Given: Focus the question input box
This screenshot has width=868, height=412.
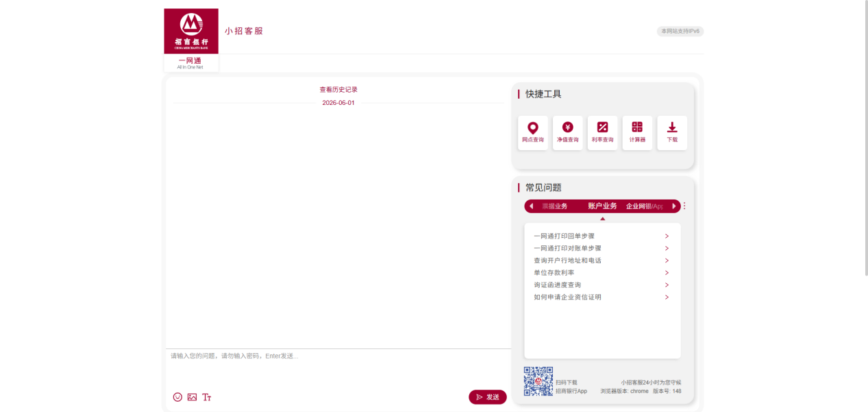Looking at the screenshot, I should (338, 369).
